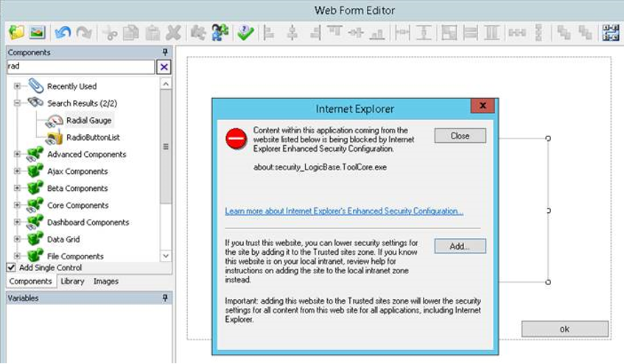Image resolution: width=624 pixels, height=364 pixels.
Task: Expand the Beta Components node
Action: (17, 188)
